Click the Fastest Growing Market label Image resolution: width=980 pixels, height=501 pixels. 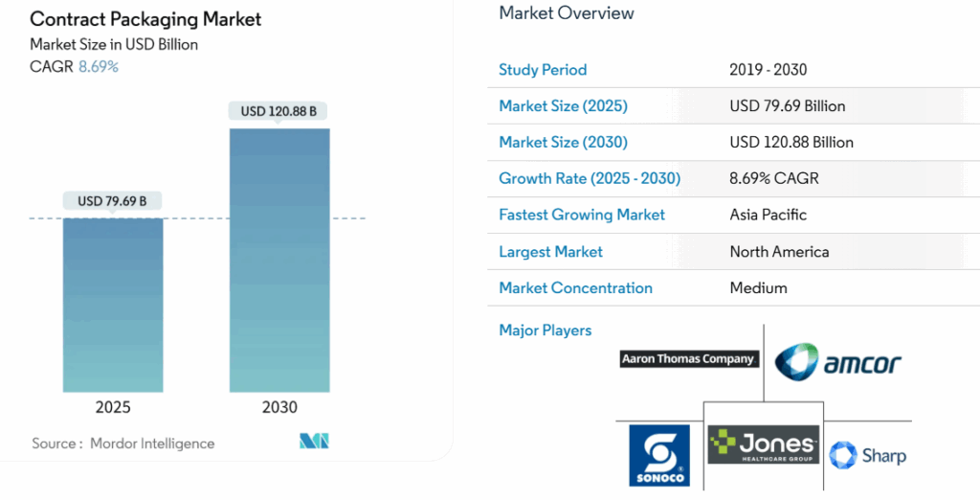(582, 215)
